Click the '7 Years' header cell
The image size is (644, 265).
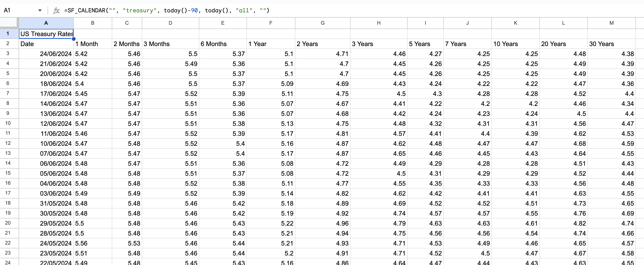coord(468,44)
